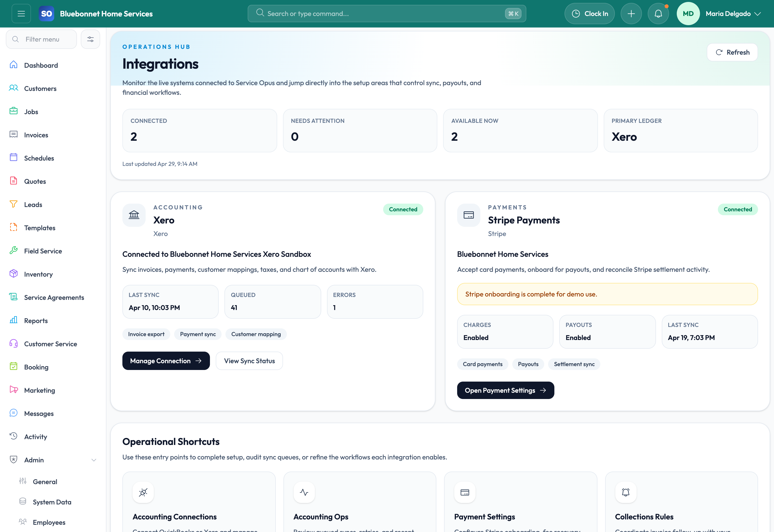Click the Reports bar chart icon
The width and height of the screenshot is (774, 532).
pos(14,320)
